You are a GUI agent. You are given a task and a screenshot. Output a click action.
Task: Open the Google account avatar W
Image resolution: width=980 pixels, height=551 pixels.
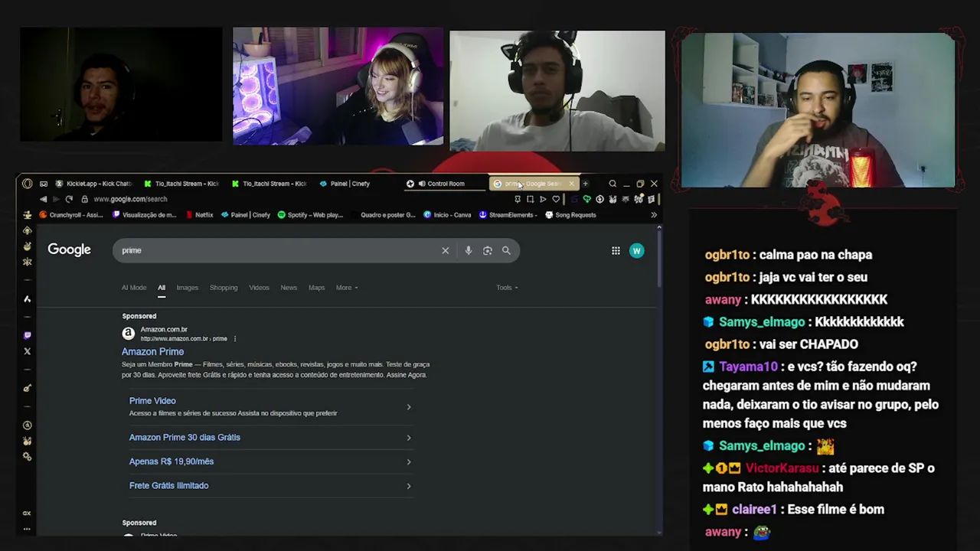pyautogui.click(x=636, y=250)
